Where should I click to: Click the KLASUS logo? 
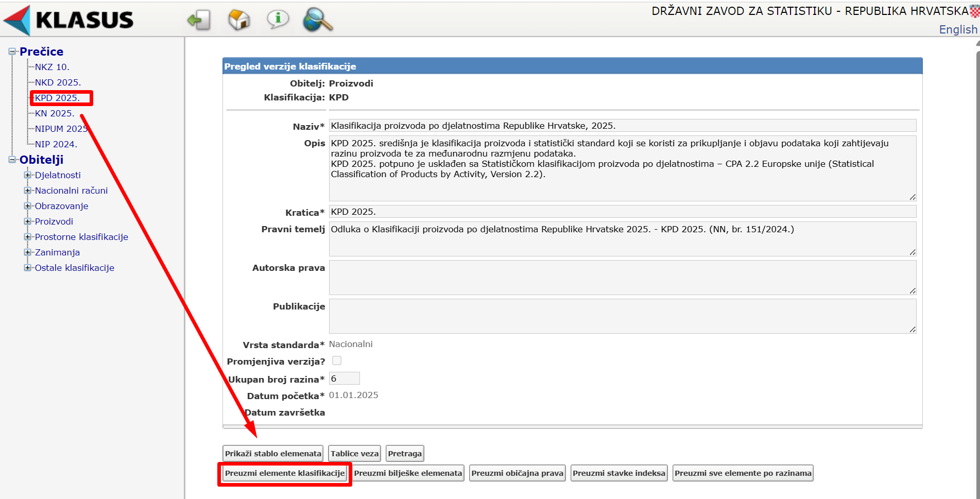click(68, 20)
